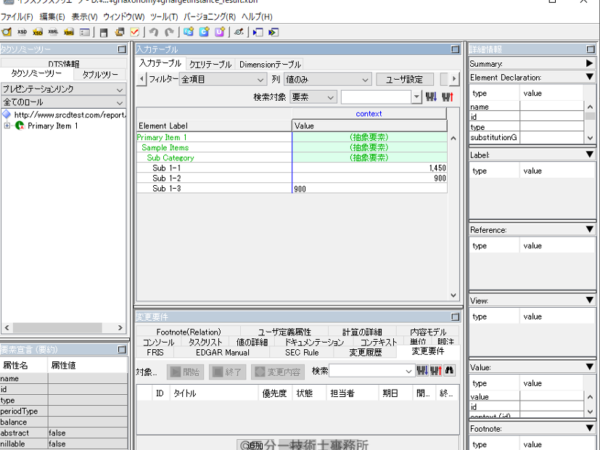This screenshot has width=600, height=450.
Task: Collapse the Footnote section
Action: tap(589, 428)
